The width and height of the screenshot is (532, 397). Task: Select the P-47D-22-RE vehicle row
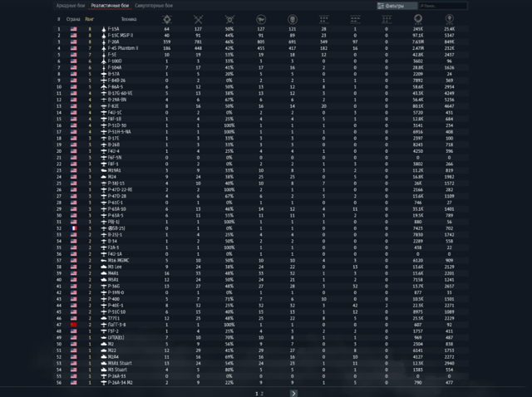pyautogui.click(x=260, y=190)
